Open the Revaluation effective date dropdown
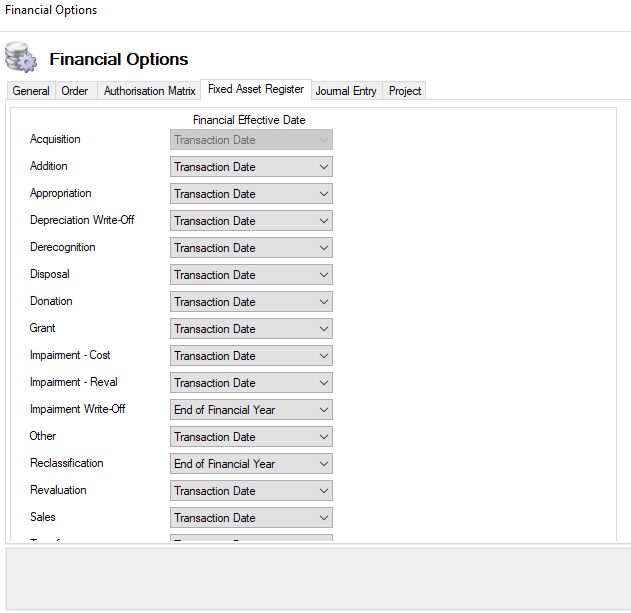This screenshot has height=613, width=631. click(x=251, y=491)
